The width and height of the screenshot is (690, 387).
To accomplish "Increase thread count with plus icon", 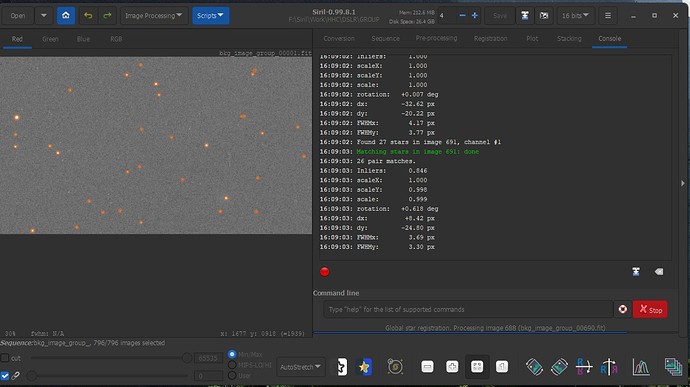I will click(x=474, y=15).
